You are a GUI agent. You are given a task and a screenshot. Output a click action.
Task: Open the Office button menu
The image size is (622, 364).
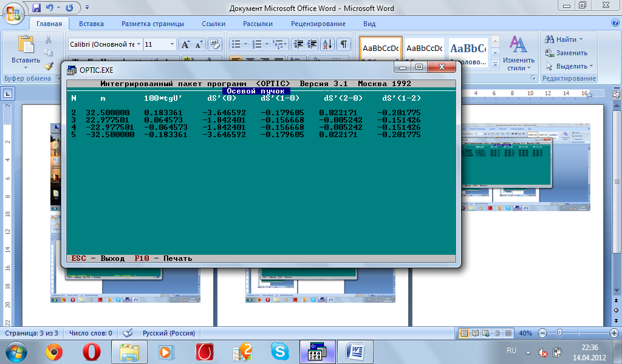(x=13, y=13)
